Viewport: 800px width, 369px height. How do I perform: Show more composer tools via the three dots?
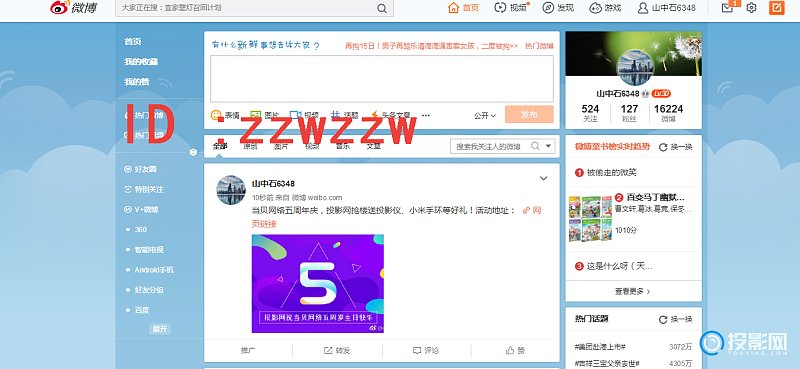[x=426, y=115]
